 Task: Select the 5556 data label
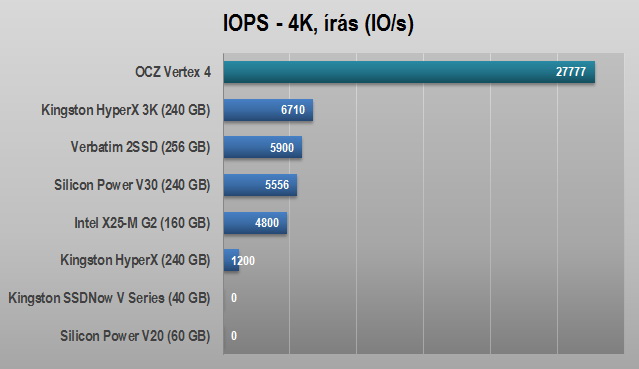click(x=277, y=185)
